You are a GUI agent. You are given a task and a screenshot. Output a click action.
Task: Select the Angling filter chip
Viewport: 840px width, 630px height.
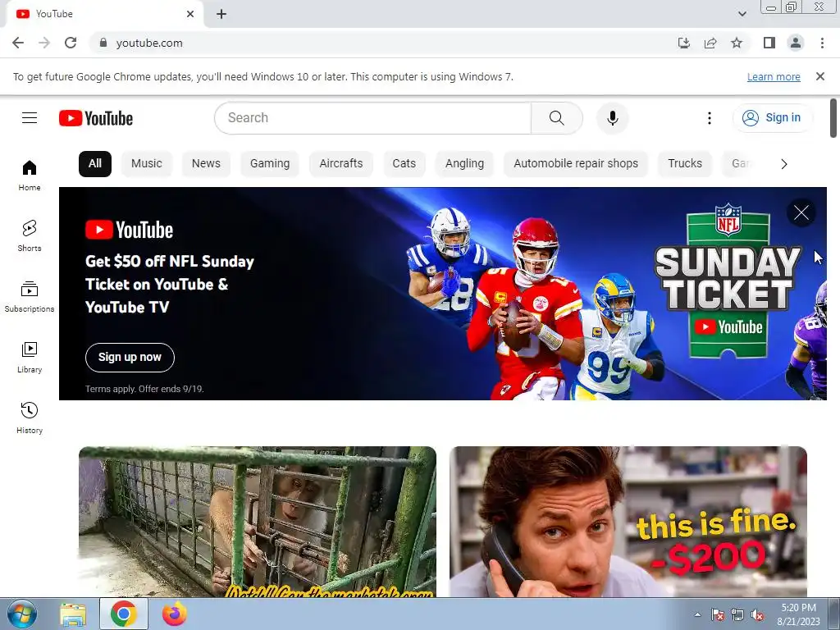coord(464,164)
